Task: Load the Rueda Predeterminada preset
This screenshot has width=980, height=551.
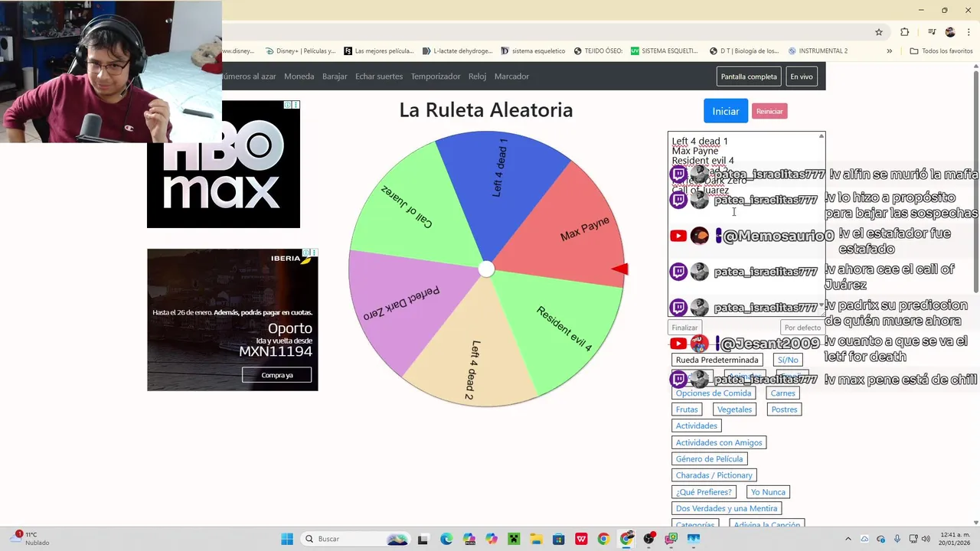Action: click(717, 360)
